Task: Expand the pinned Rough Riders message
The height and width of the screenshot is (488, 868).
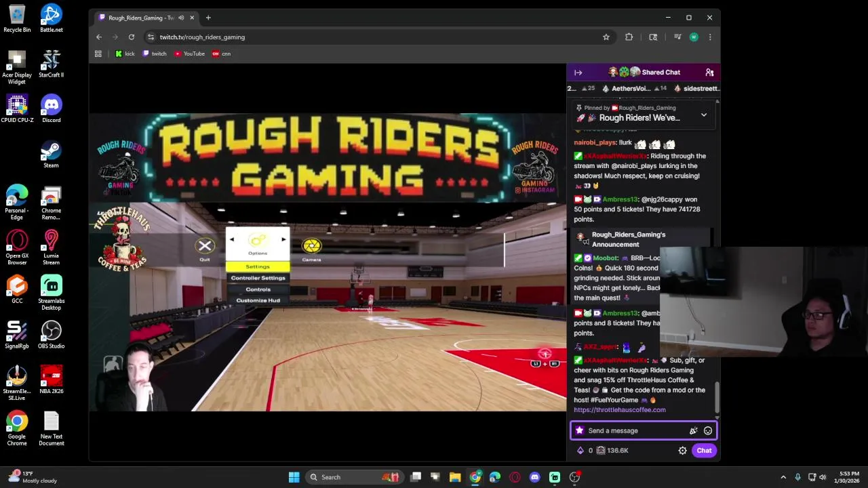Action: 704,115
